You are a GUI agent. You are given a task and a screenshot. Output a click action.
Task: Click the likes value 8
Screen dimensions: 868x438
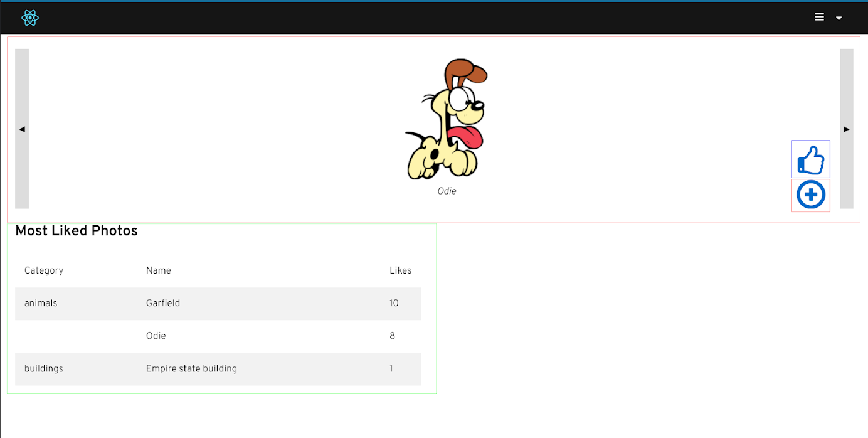(393, 336)
